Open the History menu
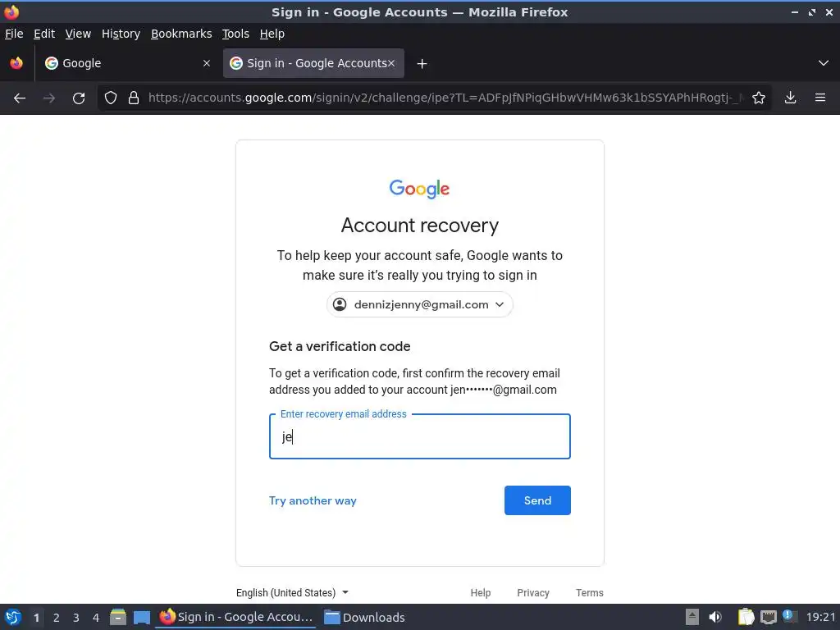The width and height of the screenshot is (840, 630). point(121,34)
